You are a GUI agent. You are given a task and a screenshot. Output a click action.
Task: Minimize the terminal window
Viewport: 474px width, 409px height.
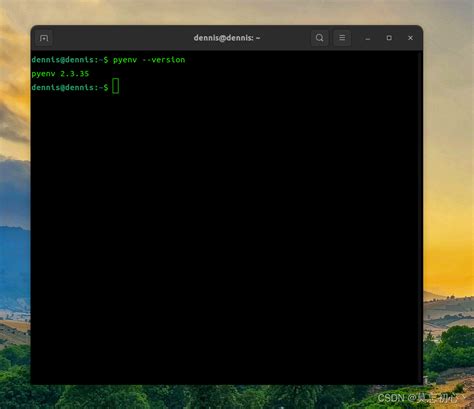click(368, 38)
